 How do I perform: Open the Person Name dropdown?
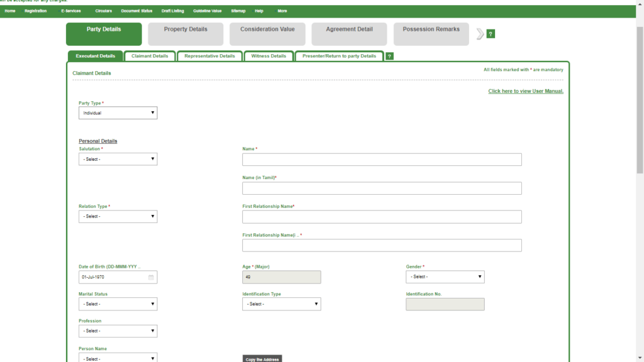tap(118, 358)
